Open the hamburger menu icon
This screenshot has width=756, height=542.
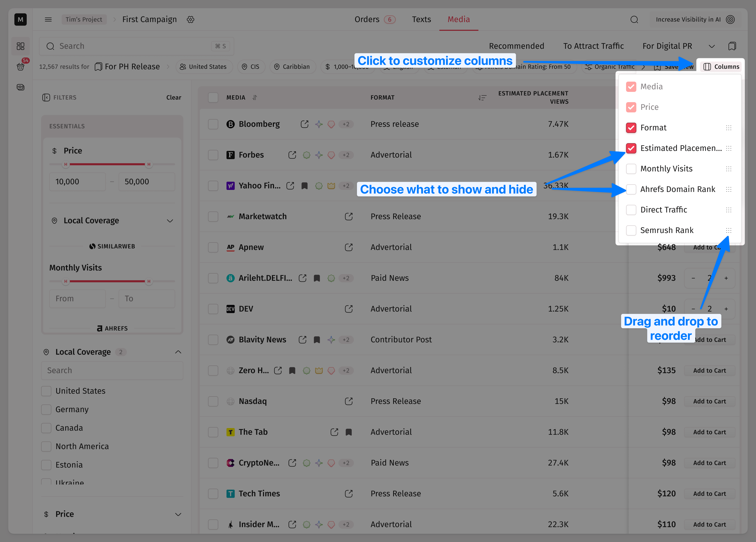(x=48, y=20)
